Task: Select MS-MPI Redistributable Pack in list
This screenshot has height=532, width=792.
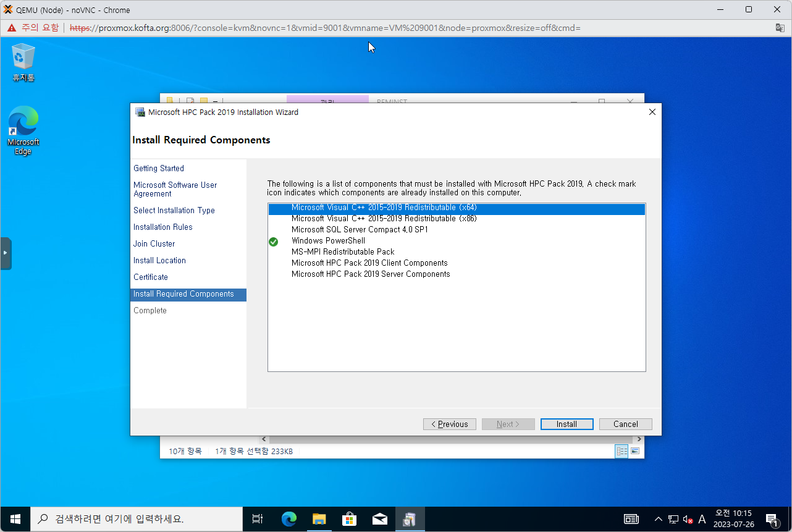Action: tap(343, 252)
